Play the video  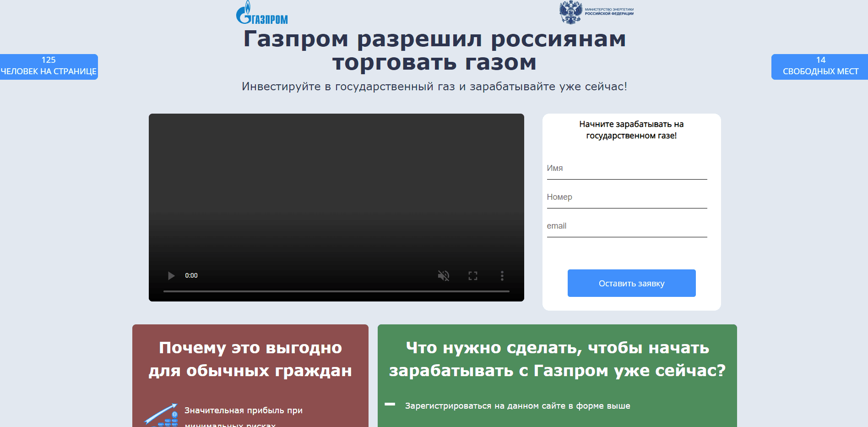[171, 275]
